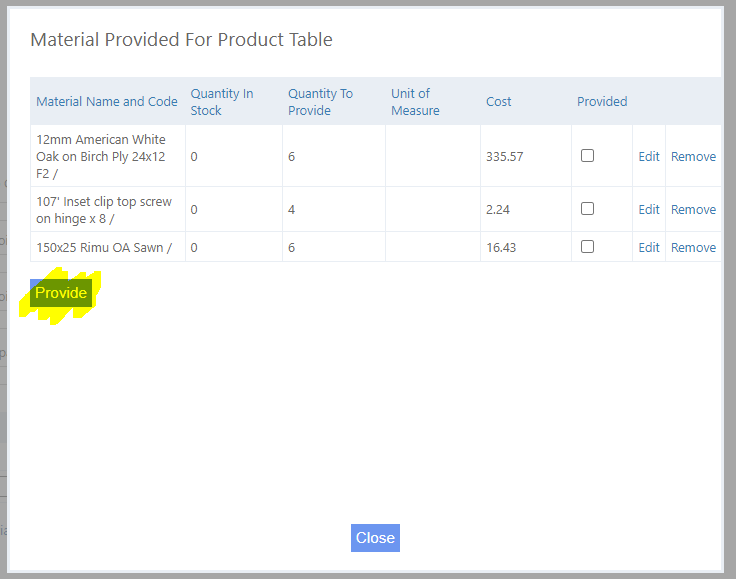
Task: Tick Provided box for 107' Inset clip hinge
Action: tap(587, 208)
